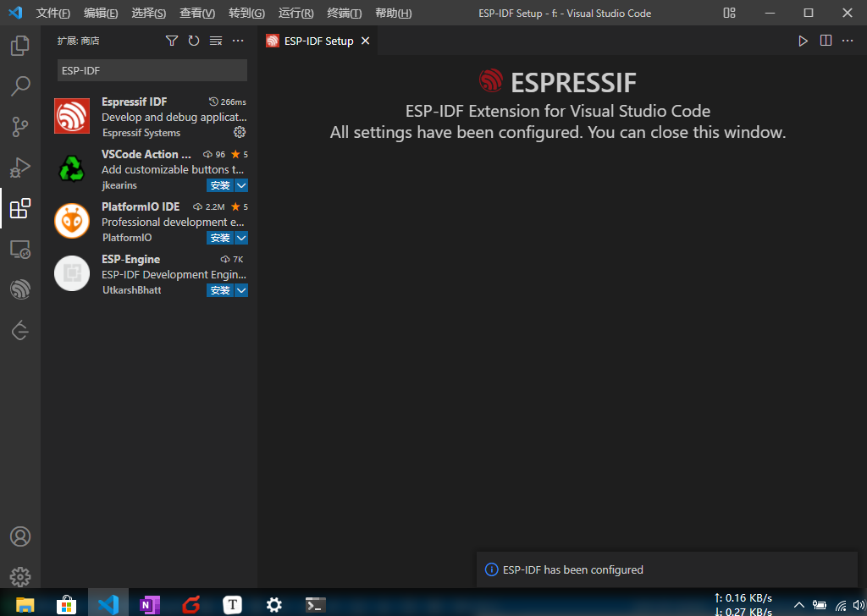
Task: Select VSCode Action extension title
Action: [146, 154]
